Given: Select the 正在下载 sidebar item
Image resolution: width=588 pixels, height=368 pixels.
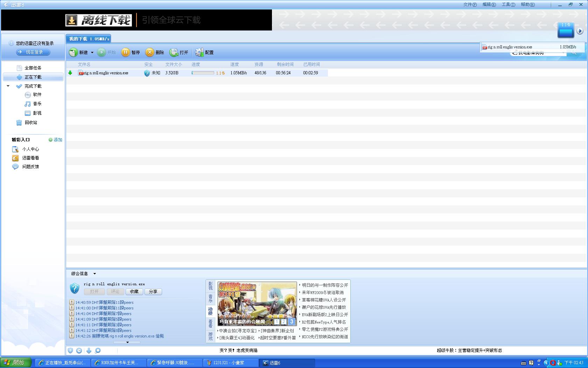Looking at the screenshot, I should tap(33, 77).
